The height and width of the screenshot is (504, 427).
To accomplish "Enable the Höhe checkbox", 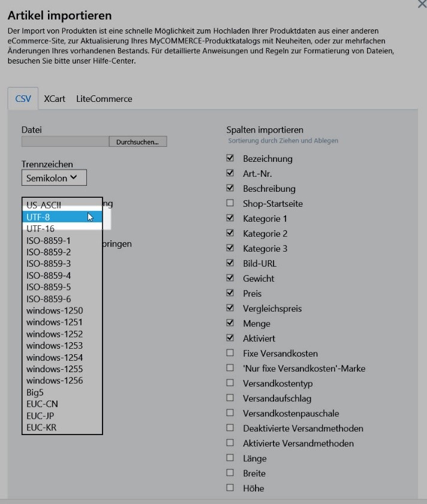I will click(x=230, y=488).
